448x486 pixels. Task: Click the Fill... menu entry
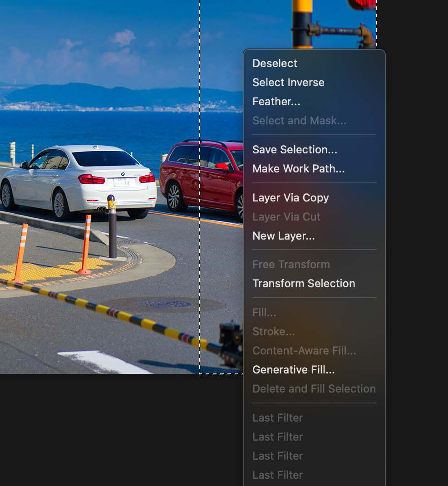(264, 313)
